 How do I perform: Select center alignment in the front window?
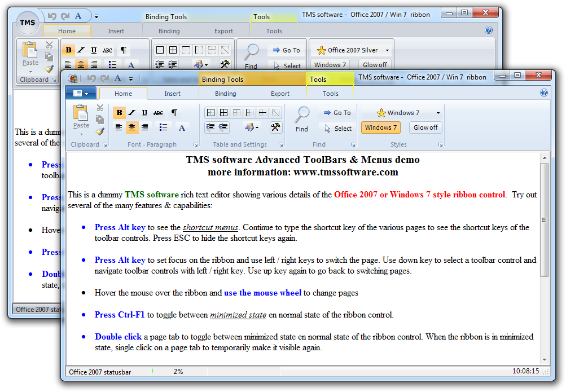point(131,127)
